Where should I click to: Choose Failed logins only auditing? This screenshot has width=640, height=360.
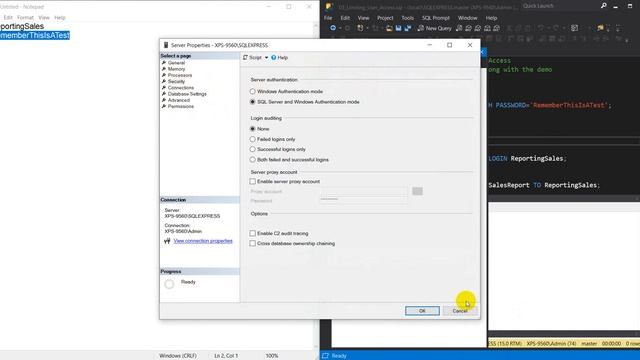click(253, 139)
